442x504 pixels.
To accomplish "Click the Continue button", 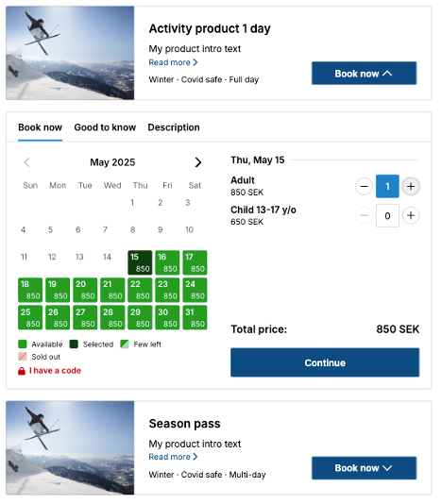I will 325,362.
